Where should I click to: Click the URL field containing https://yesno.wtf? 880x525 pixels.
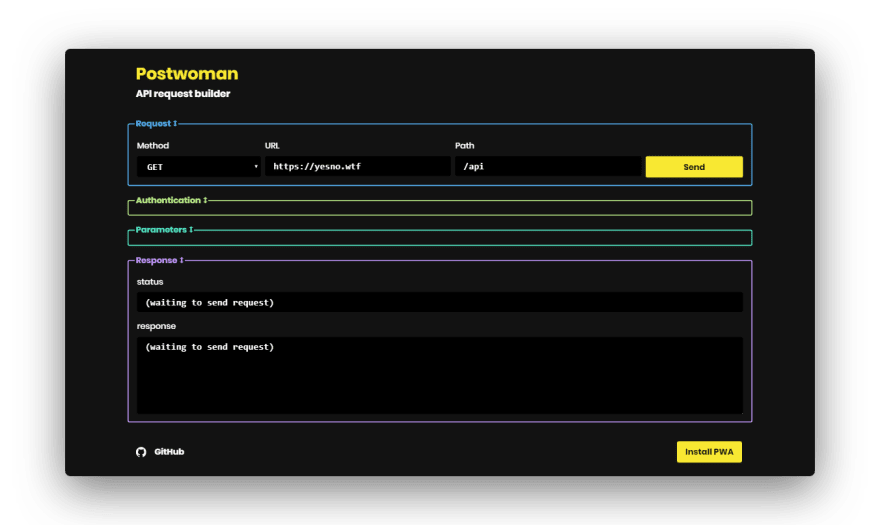pyautogui.click(x=358, y=166)
